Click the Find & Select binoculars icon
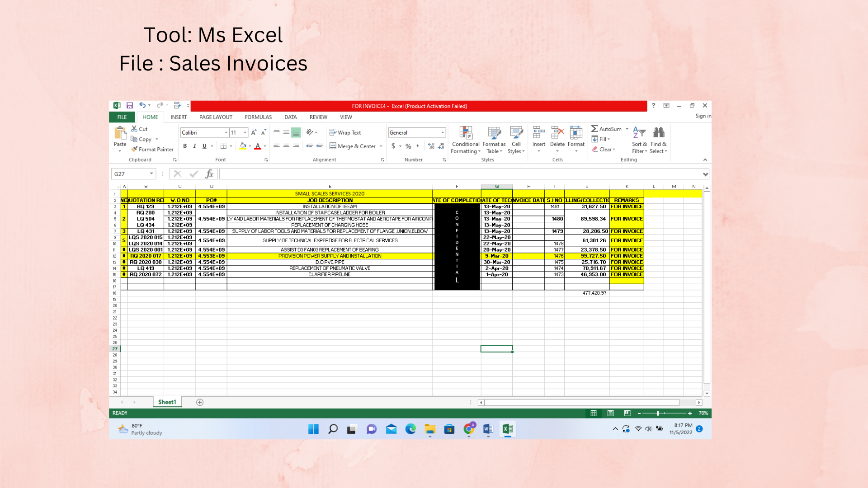The image size is (868, 488). (658, 132)
